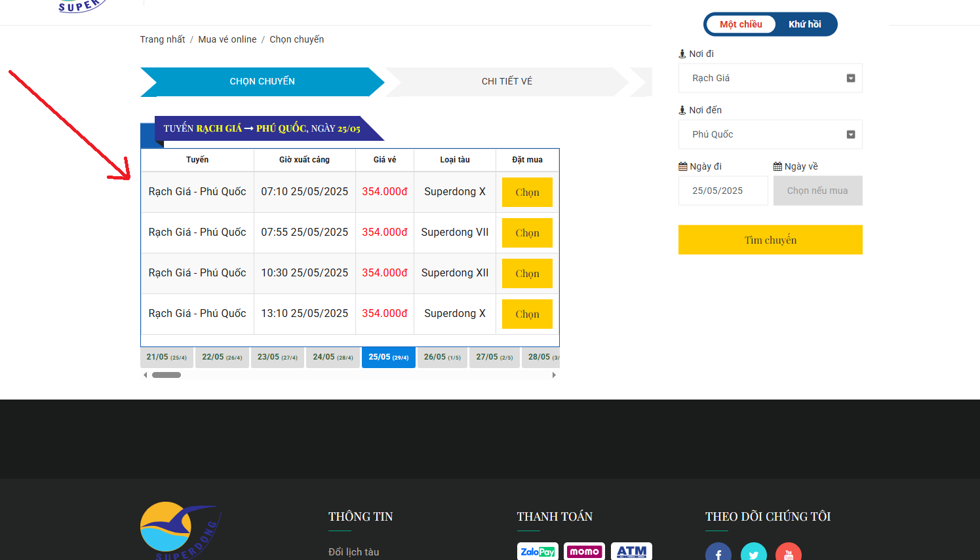Open the Nơi đến dropdown showing Phú Quốc
Viewport: 980px width, 560px height.
coord(770,134)
